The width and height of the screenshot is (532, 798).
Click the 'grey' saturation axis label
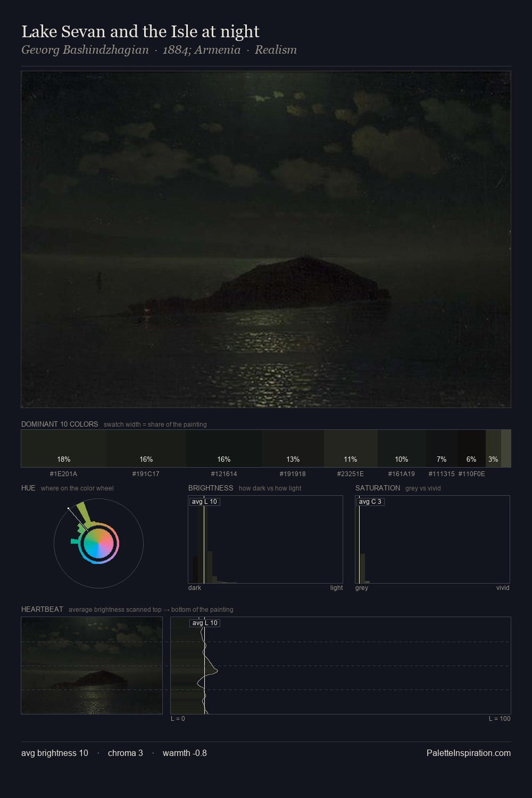pos(362,588)
